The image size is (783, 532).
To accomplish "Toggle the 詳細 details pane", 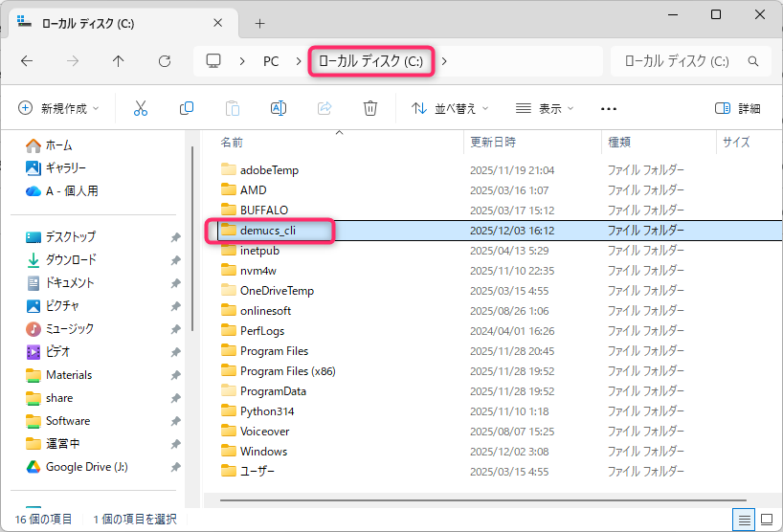I will [738, 108].
